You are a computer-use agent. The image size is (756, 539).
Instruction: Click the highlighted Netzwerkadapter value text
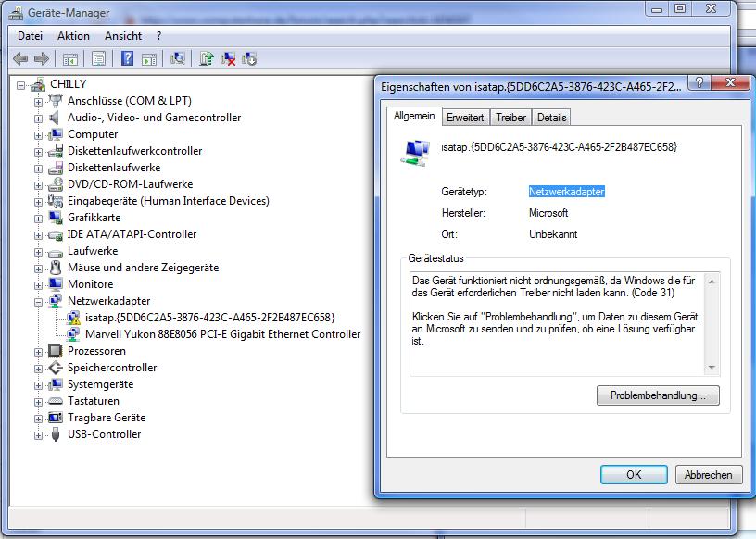pos(566,192)
